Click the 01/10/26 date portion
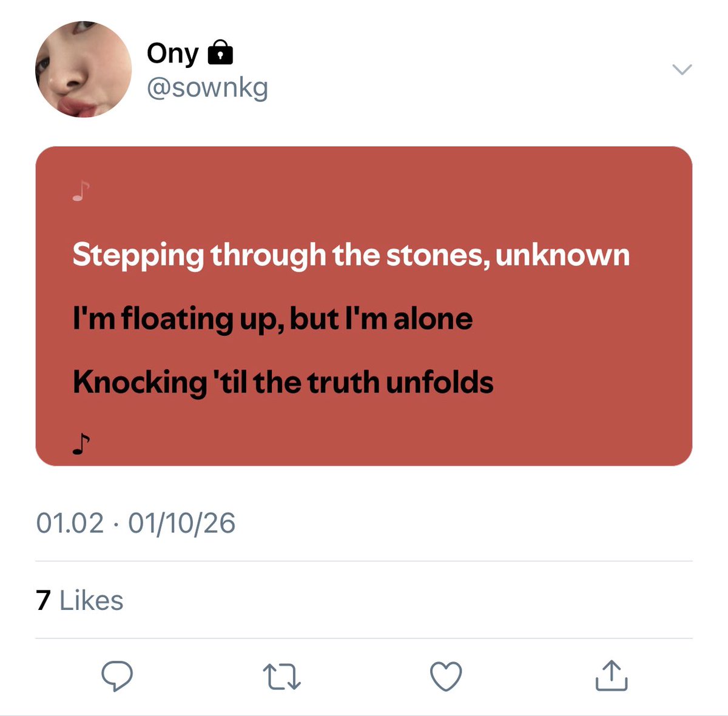The image size is (728, 716). click(182, 523)
